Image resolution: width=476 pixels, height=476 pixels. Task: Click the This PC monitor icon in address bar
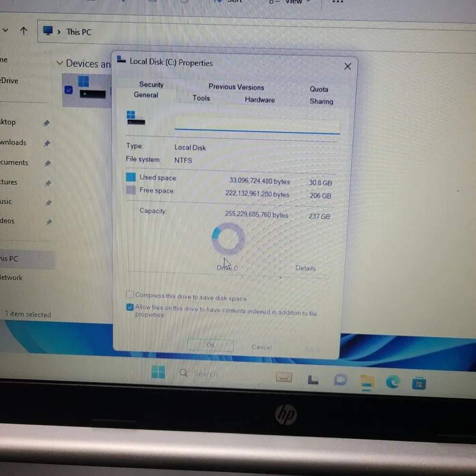[48, 30]
